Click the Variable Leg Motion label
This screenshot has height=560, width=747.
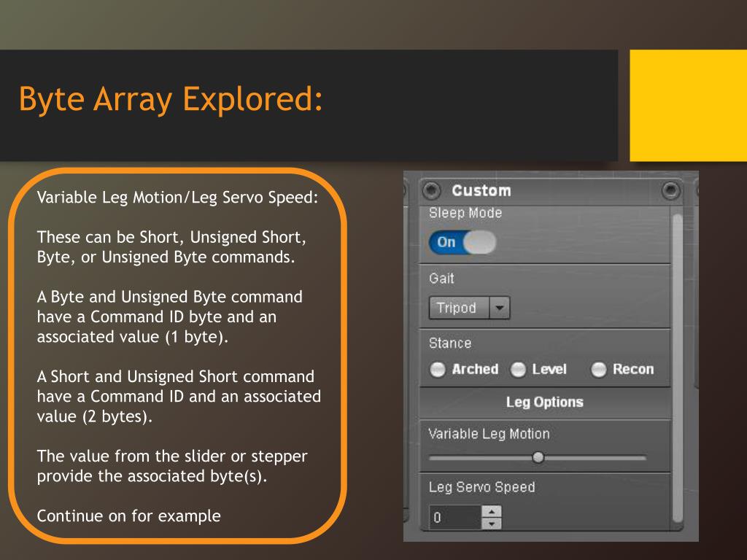coord(489,434)
